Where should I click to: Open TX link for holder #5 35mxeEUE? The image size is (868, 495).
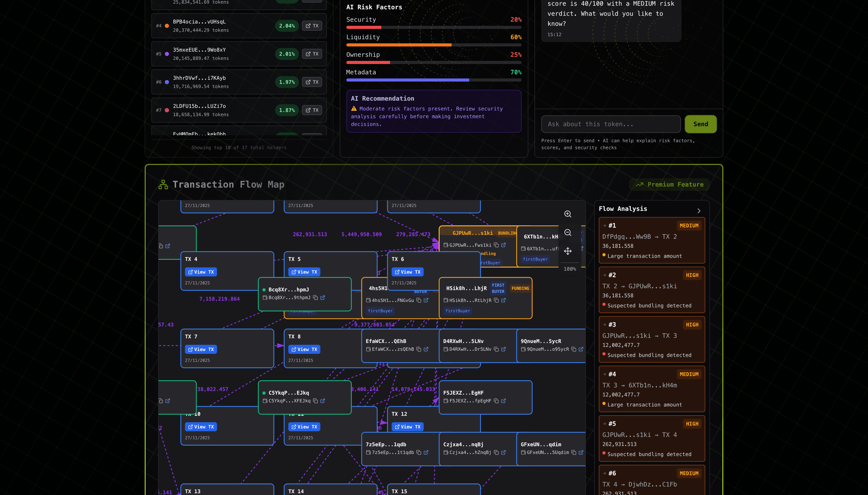click(312, 54)
